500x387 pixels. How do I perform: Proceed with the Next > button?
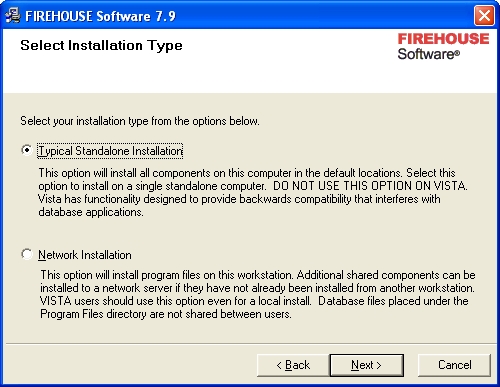pos(367,365)
